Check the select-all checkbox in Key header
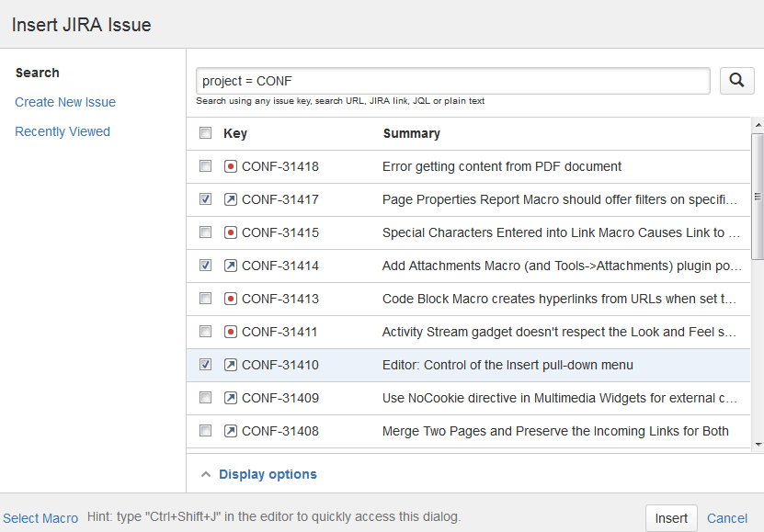 206,133
